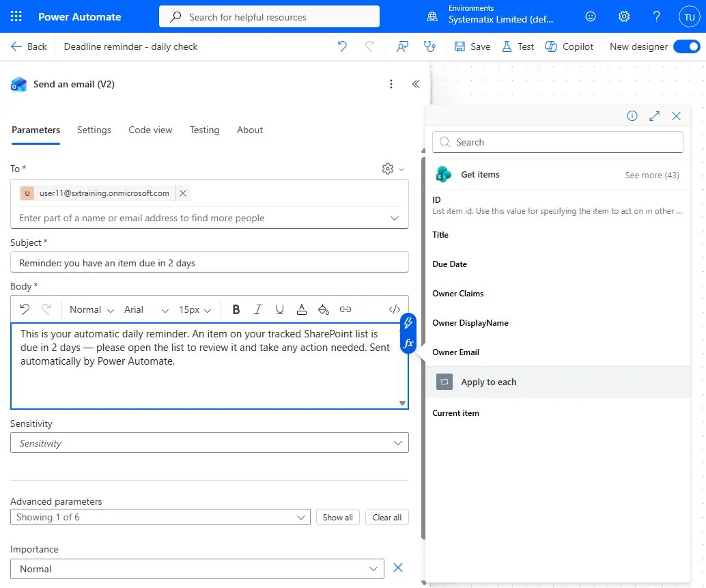
Task: Insert dynamic content lightning icon
Action: (x=408, y=323)
